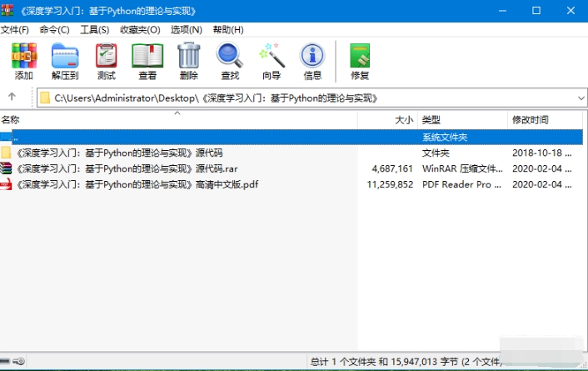Run the 测试 (Test) archive tool
The image size is (588, 371).
click(106, 56)
